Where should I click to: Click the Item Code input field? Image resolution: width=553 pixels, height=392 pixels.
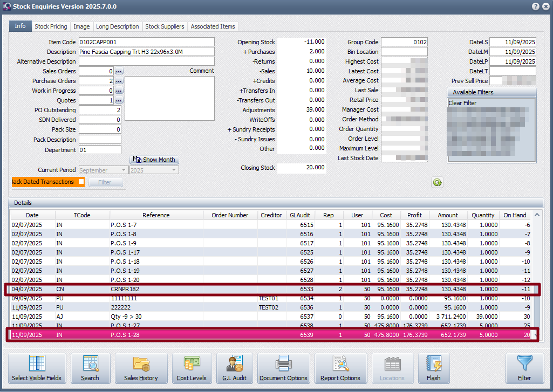(146, 42)
